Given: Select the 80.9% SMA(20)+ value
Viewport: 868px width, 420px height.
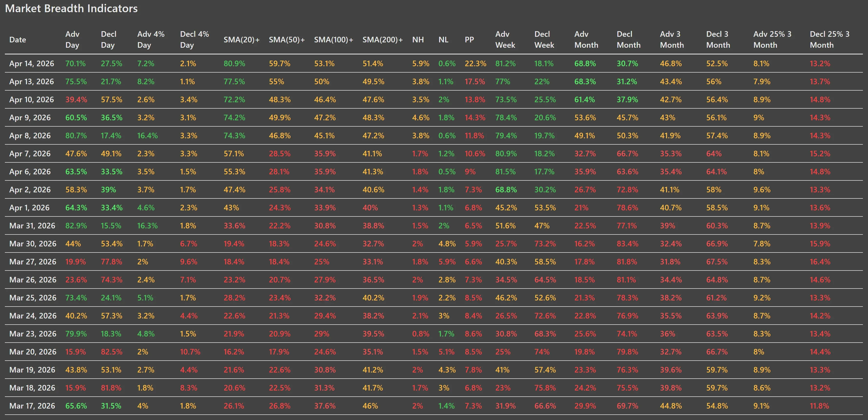Looking at the screenshot, I should pyautogui.click(x=234, y=64).
